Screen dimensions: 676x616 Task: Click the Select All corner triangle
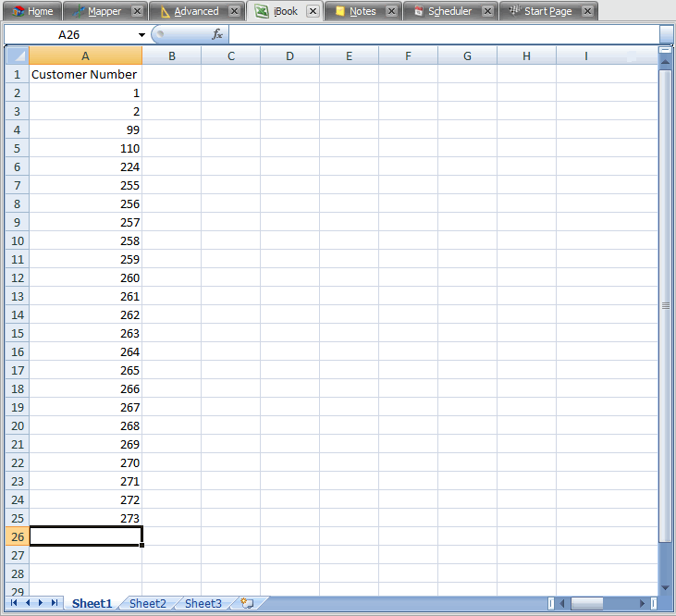coord(17,55)
